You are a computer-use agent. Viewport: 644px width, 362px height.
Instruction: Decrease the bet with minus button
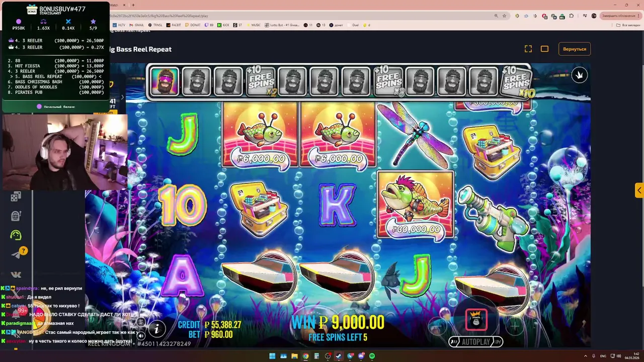438,326
